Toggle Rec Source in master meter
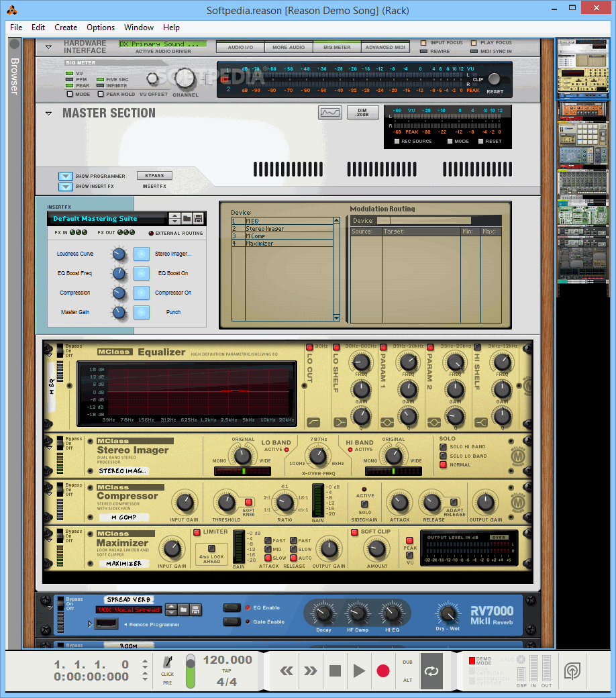 pos(397,142)
